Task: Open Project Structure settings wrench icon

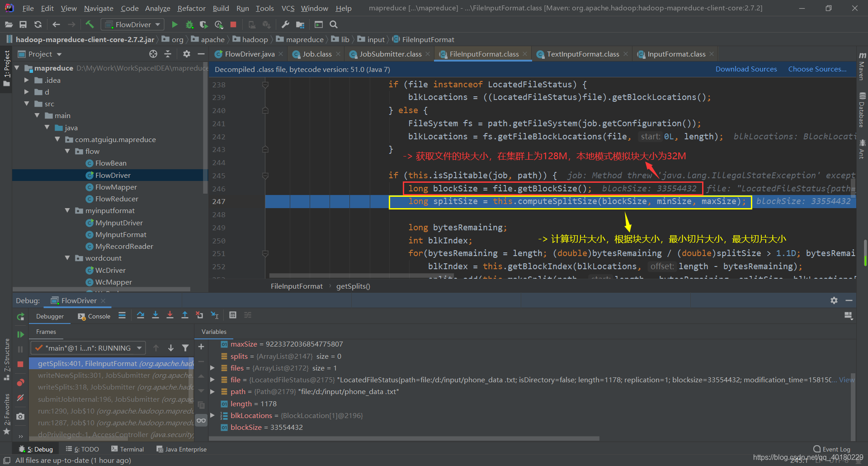Action: coord(285,24)
